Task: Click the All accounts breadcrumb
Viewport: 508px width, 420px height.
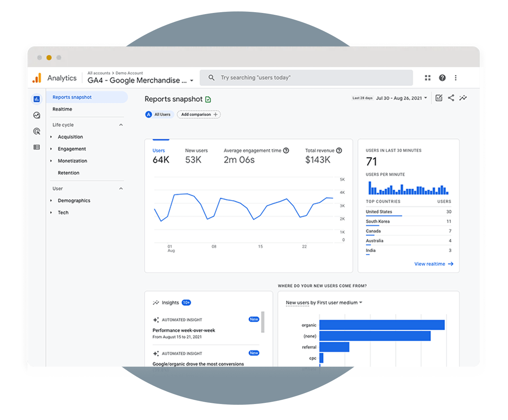Action: (x=99, y=73)
